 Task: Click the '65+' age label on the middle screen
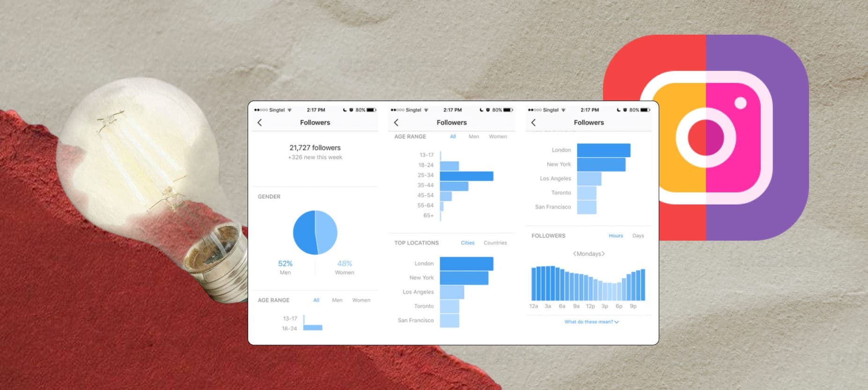(x=428, y=216)
